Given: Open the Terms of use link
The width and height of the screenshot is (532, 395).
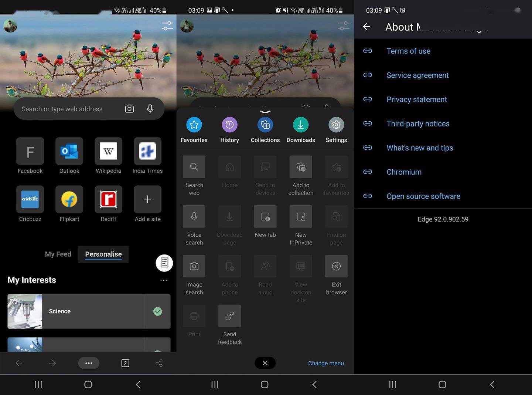Looking at the screenshot, I should pos(408,51).
